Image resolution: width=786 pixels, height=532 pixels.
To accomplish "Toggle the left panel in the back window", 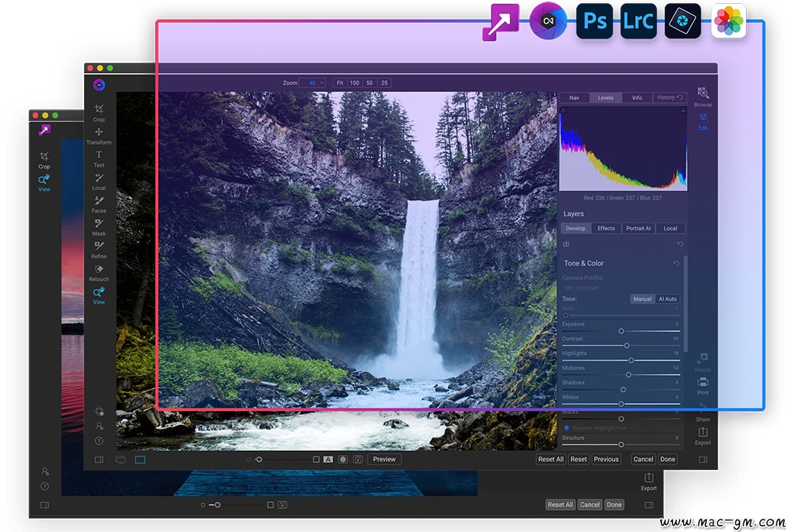I will click(x=45, y=505).
